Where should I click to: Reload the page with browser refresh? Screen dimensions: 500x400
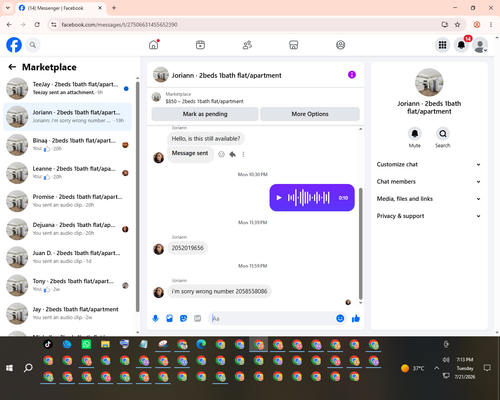(x=37, y=25)
